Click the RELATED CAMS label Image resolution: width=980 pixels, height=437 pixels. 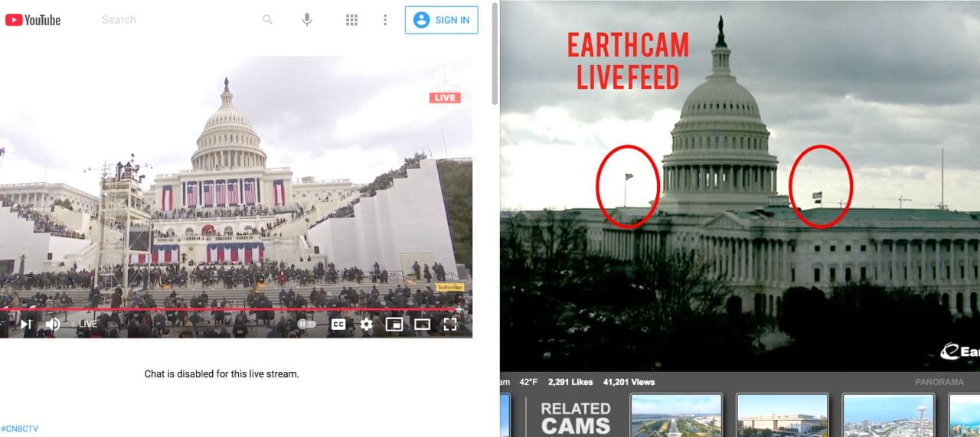(x=576, y=418)
